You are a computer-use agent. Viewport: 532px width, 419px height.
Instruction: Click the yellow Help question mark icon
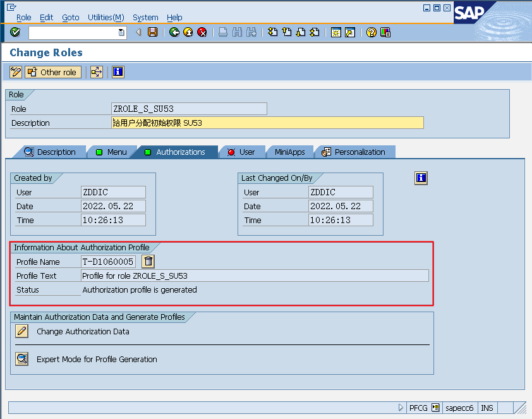click(371, 32)
